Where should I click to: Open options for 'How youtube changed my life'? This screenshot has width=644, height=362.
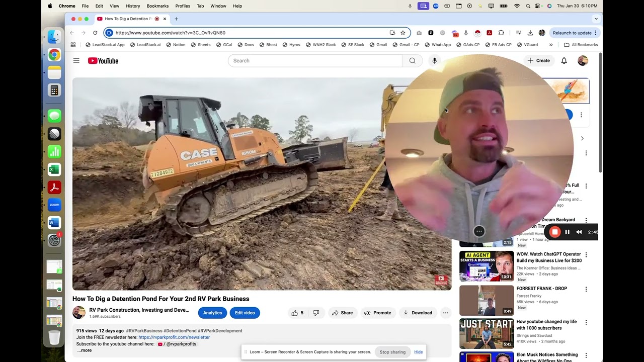[586, 322]
